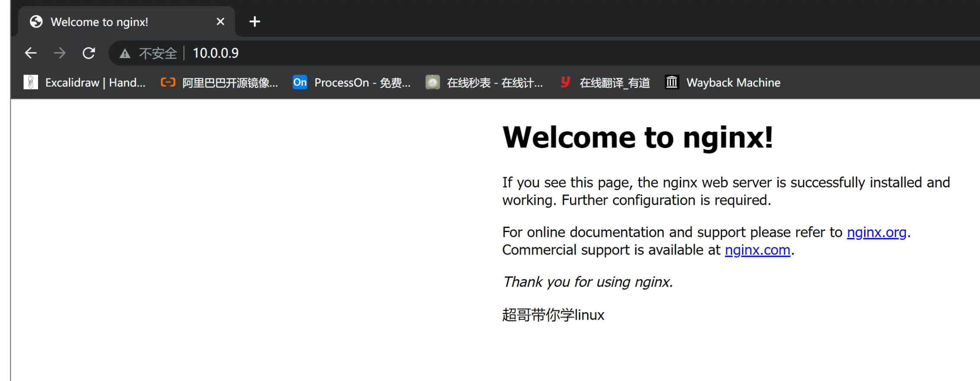Close the "Welcome to nginx!" tab
Screen dimensions: 980x381
coord(220,22)
